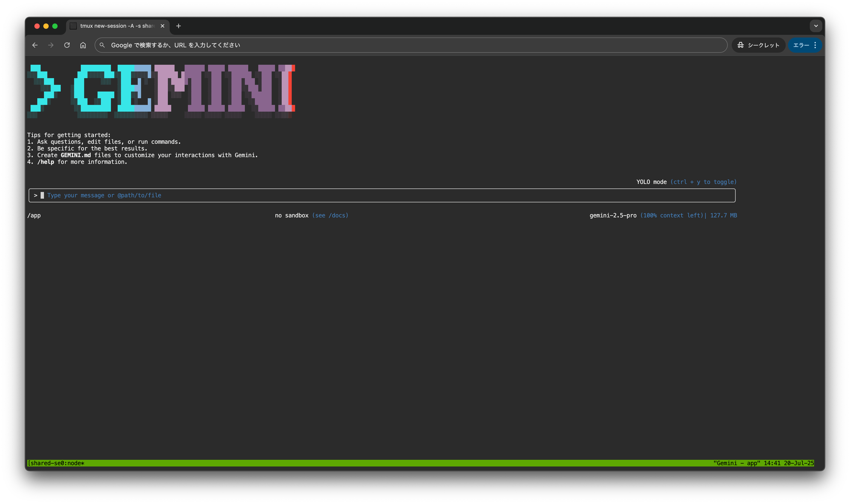Click the red window close button
Viewport: 850px width, 504px height.
click(x=37, y=26)
